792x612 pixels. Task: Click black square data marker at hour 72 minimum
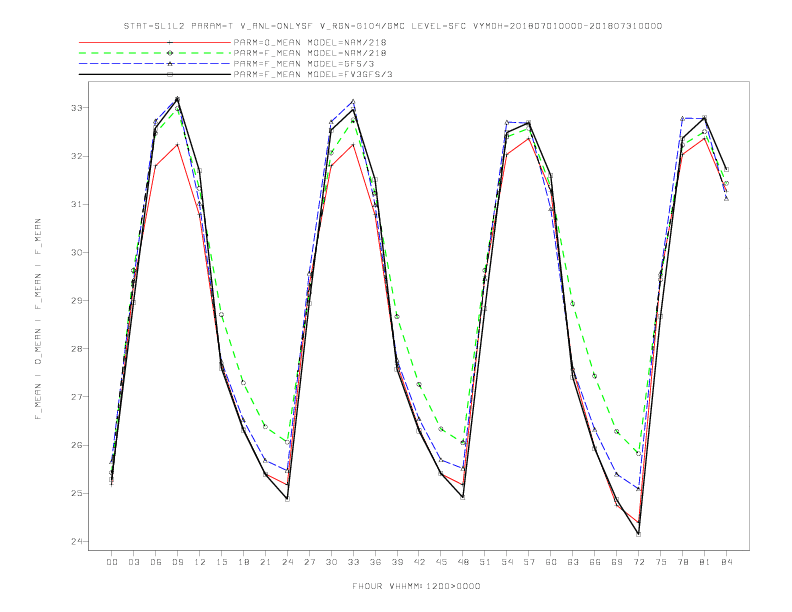[638, 534]
